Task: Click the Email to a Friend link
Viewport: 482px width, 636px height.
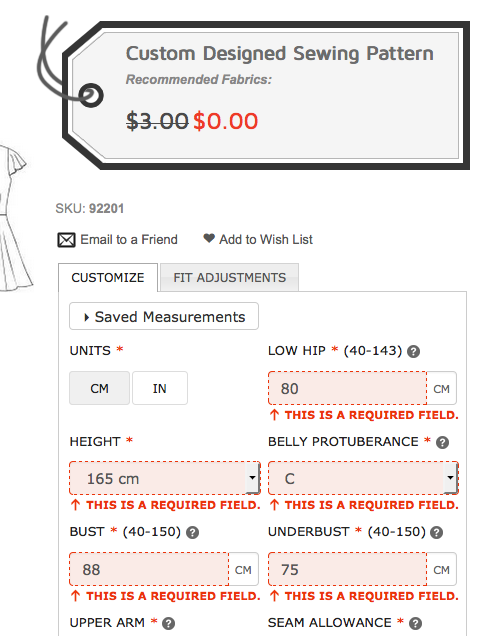Action: click(x=129, y=240)
